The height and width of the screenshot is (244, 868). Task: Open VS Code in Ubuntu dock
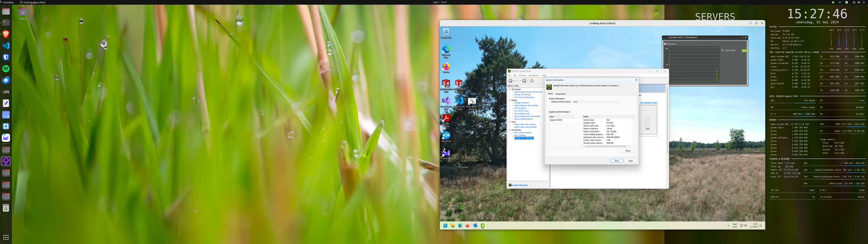[6, 46]
